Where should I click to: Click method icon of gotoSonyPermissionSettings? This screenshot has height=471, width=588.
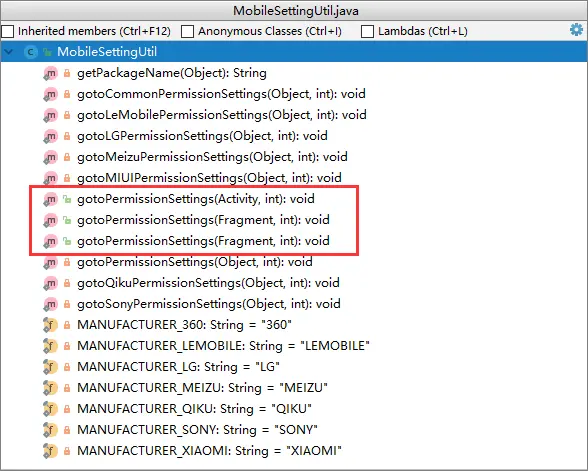click(x=50, y=304)
